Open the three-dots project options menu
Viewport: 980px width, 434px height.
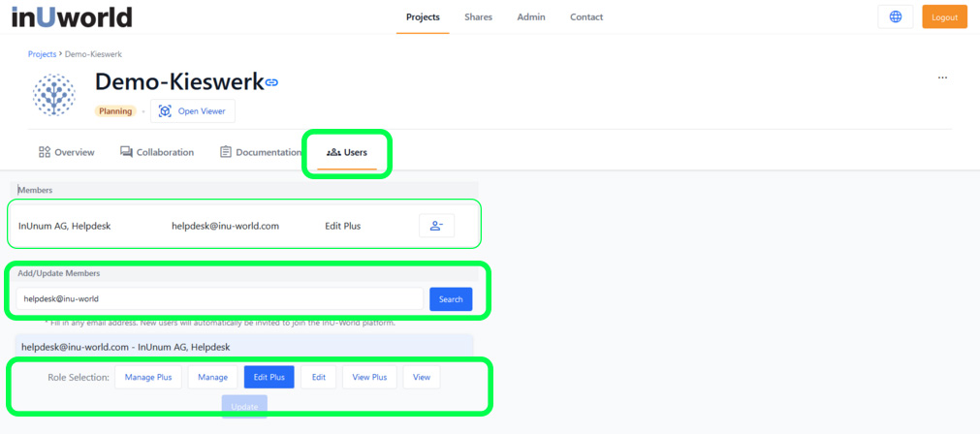click(942, 77)
